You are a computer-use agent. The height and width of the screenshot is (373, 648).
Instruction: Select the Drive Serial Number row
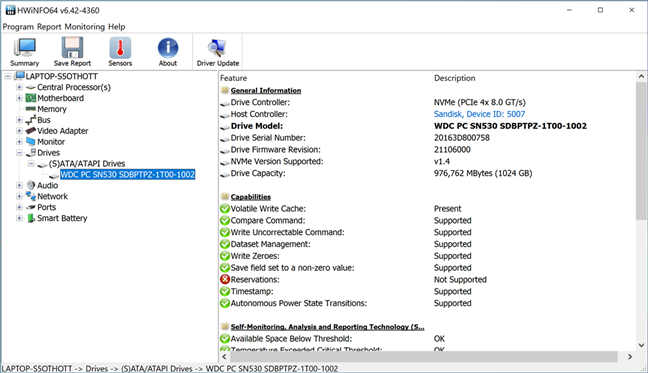427,138
